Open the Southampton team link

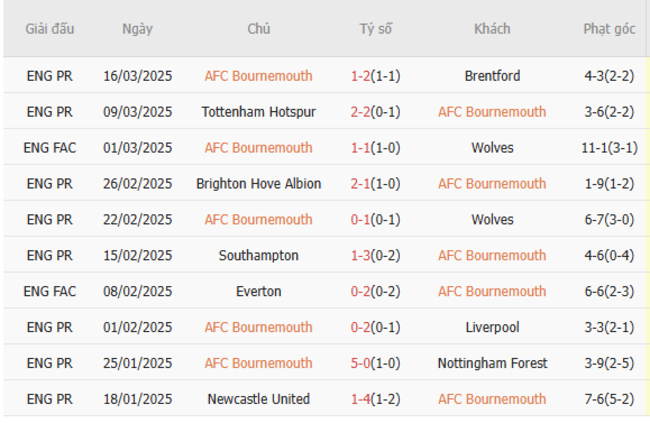[258, 256]
